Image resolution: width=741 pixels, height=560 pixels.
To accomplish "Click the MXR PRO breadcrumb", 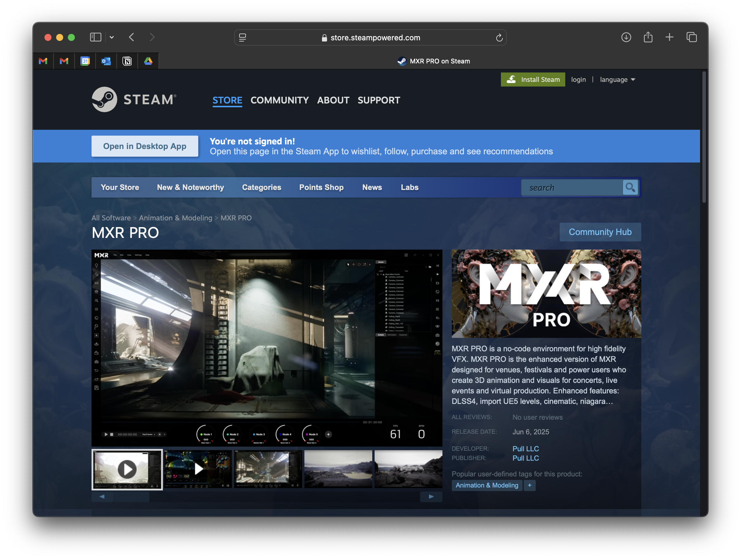I will pos(236,218).
